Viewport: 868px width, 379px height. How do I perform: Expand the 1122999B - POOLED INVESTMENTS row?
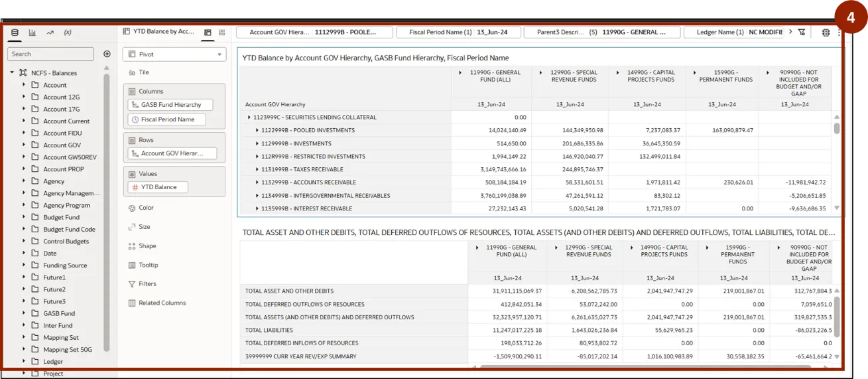pos(257,130)
